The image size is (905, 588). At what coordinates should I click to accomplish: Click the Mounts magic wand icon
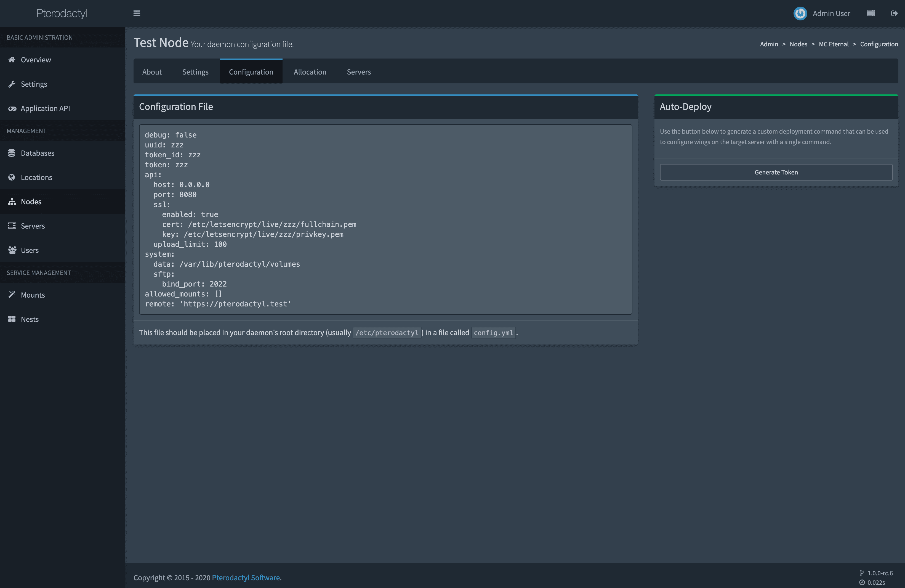tap(12, 294)
